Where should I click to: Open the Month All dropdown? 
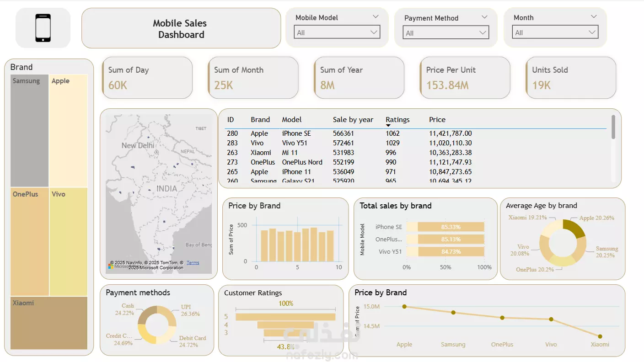coord(555,32)
